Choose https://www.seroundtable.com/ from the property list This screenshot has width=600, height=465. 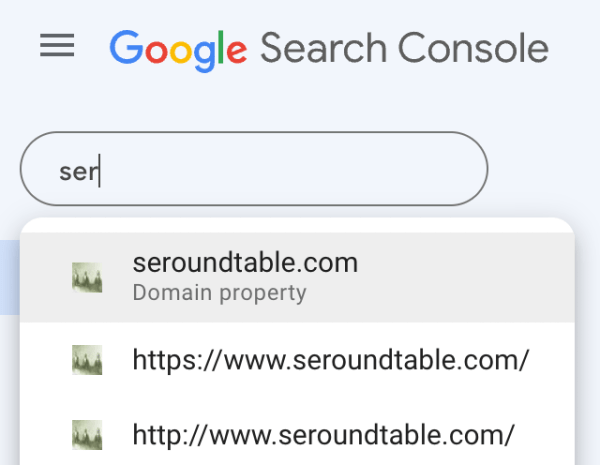point(330,360)
